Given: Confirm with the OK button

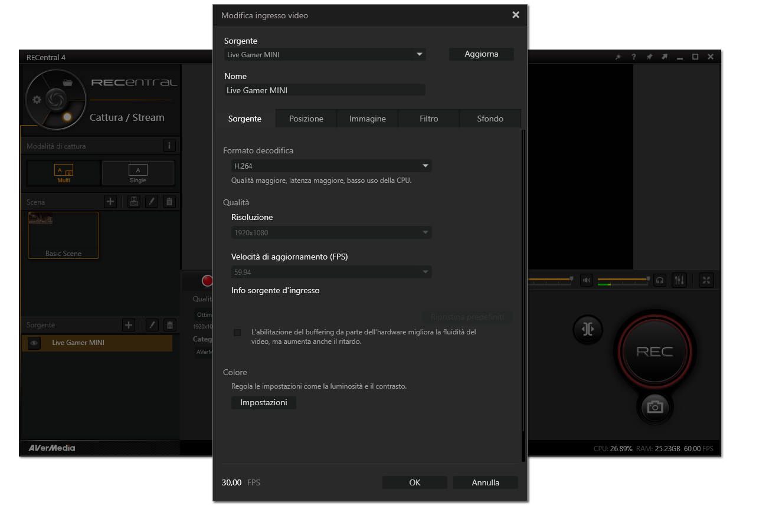Looking at the screenshot, I should point(414,482).
